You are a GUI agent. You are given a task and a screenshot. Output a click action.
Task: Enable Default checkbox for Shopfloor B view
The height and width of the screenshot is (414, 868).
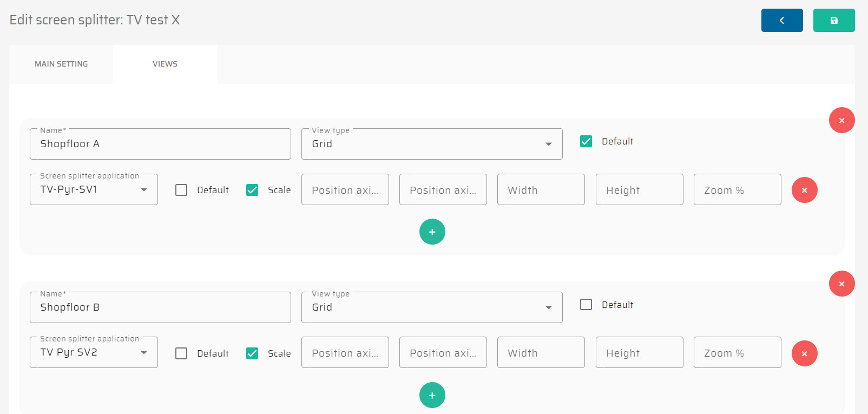[586, 305]
